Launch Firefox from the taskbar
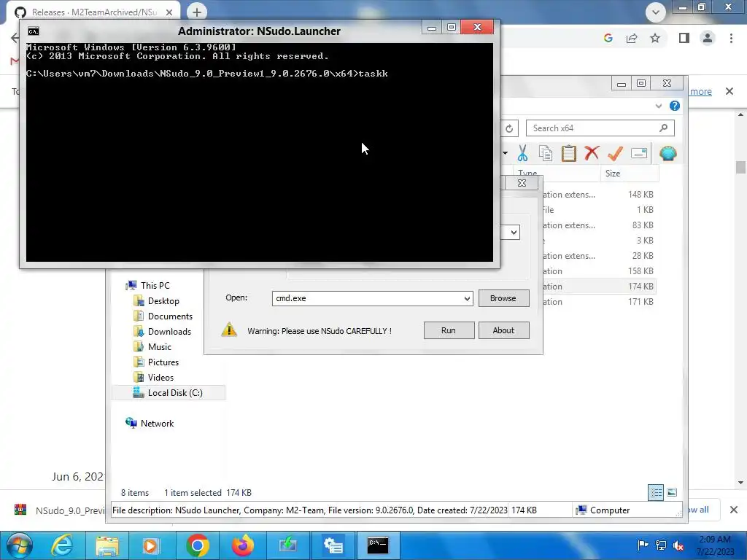 [x=242, y=545]
